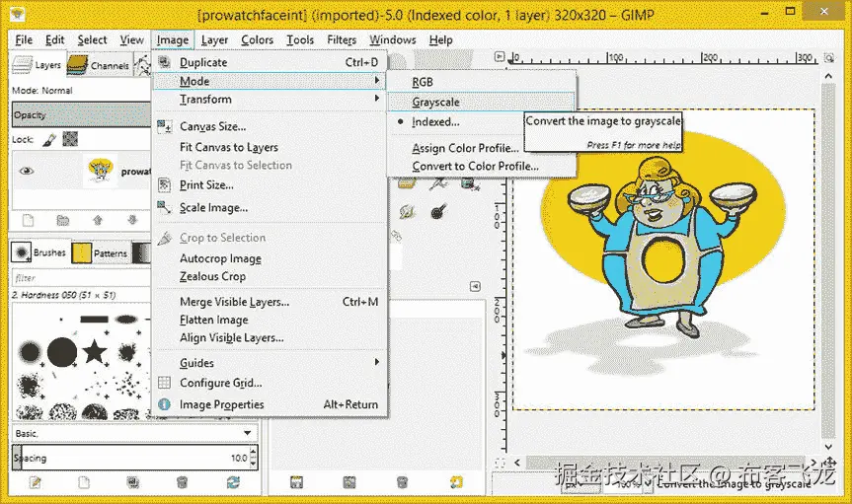The height and width of the screenshot is (504, 852).
Task: Open the Filters menu
Action: point(342,39)
